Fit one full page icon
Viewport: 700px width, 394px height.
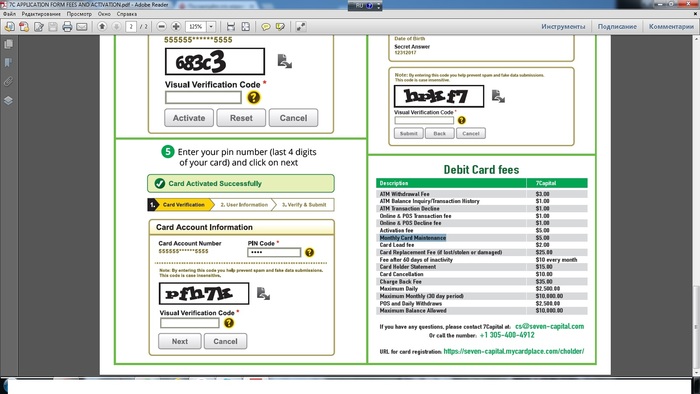click(x=246, y=27)
